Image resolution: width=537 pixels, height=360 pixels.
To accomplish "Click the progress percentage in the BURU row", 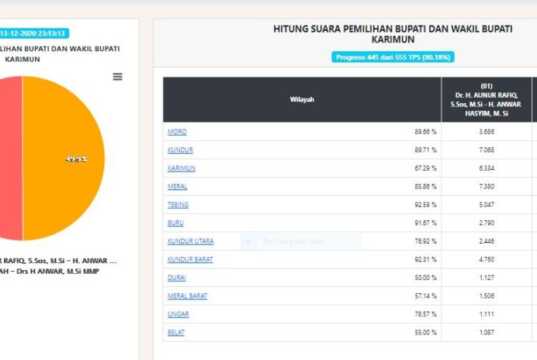I will click(x=425, y=223).
